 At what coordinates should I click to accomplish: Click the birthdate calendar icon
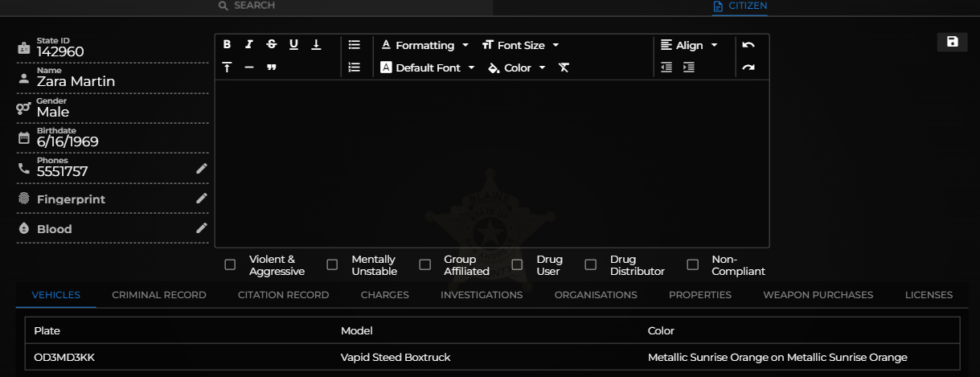24,138
